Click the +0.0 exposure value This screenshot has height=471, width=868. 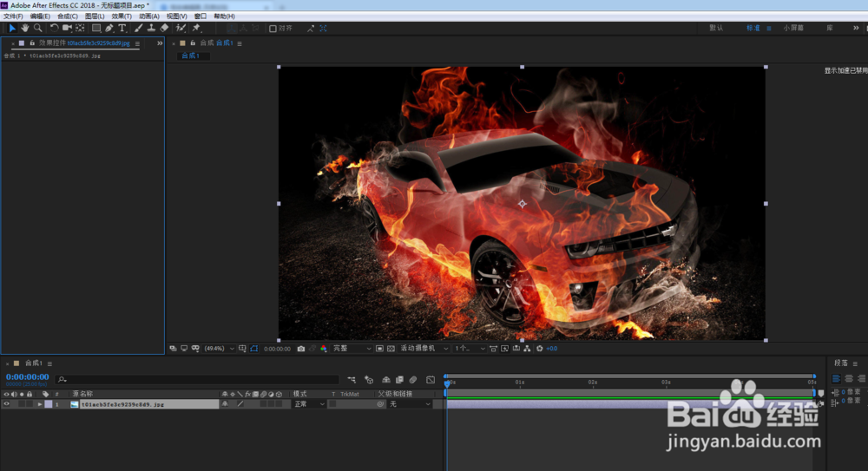point(552,349)
